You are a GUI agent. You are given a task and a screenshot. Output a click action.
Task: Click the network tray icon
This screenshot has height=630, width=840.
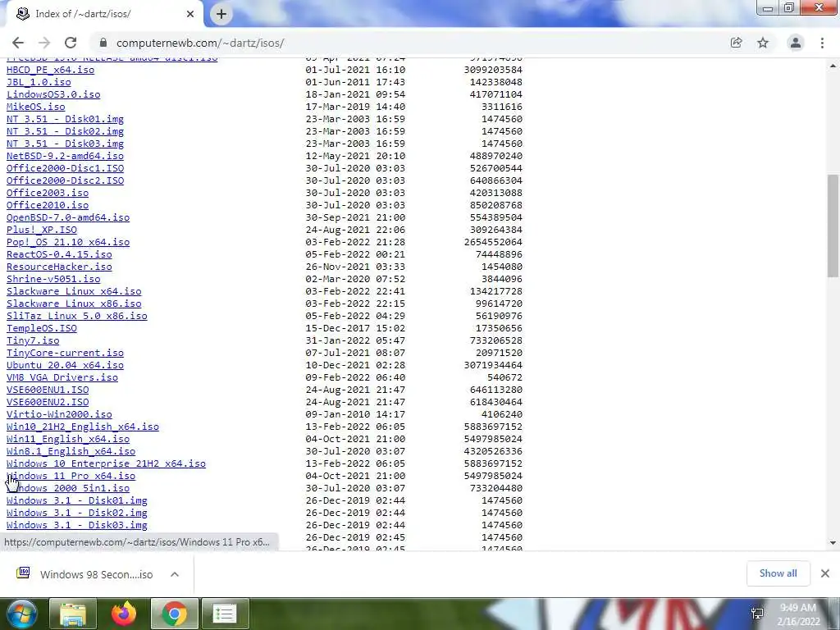[757, 614]
